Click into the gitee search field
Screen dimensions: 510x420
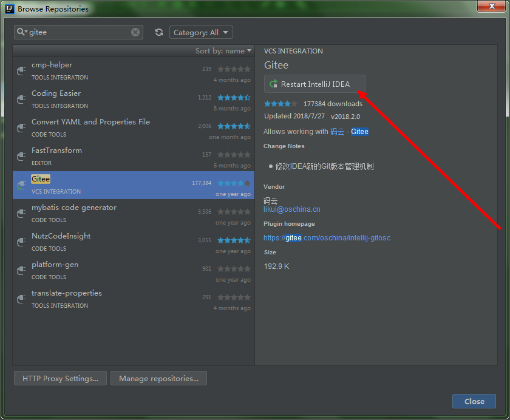click(80, 32)
